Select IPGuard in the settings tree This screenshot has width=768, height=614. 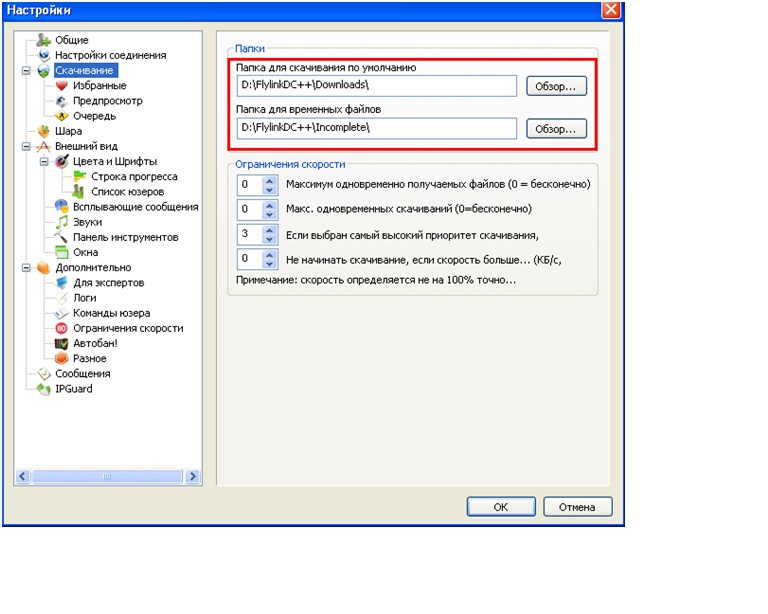(x=73, y=389)
